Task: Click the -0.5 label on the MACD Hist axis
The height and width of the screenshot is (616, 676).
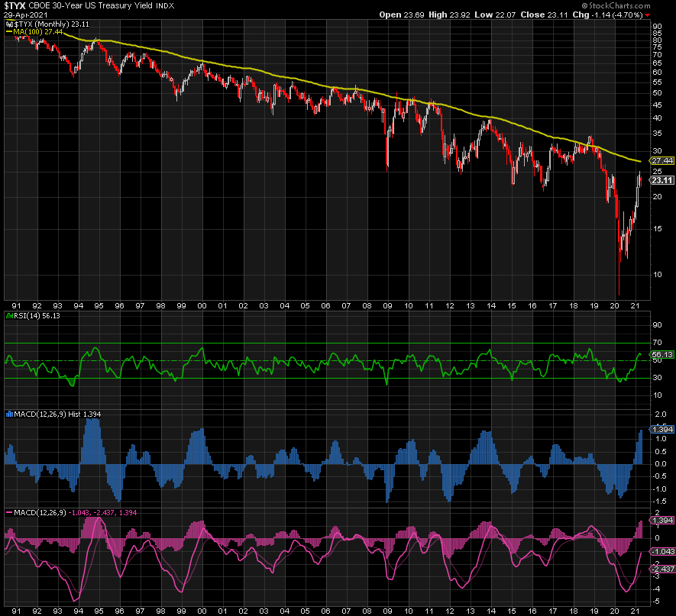Action: [x=659, y=476]
